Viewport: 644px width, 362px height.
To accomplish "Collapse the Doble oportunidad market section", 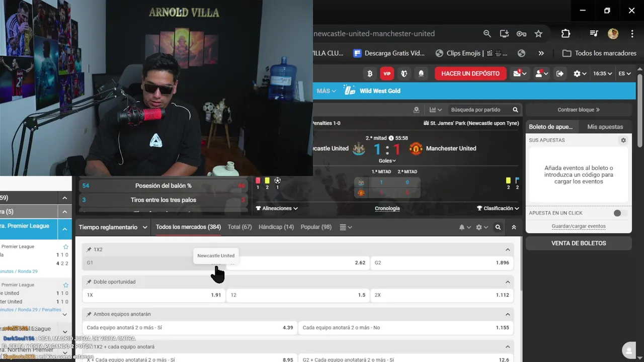I will coord(508,282).
